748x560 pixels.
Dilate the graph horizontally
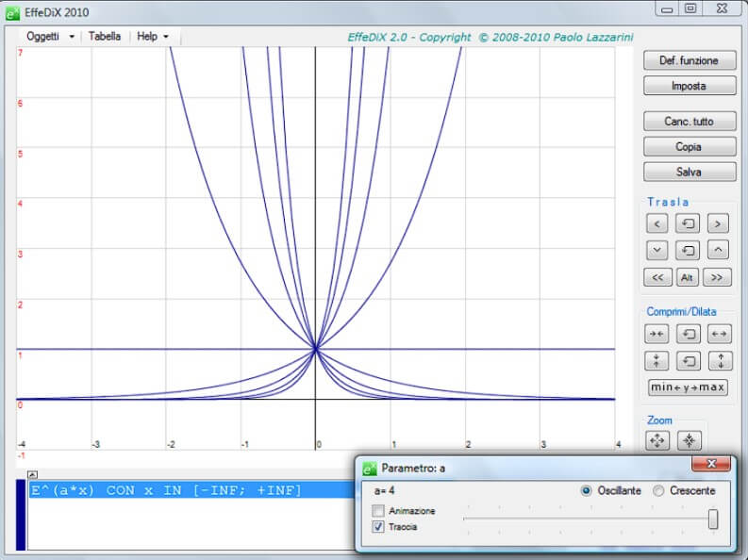[x=718, y=334]
